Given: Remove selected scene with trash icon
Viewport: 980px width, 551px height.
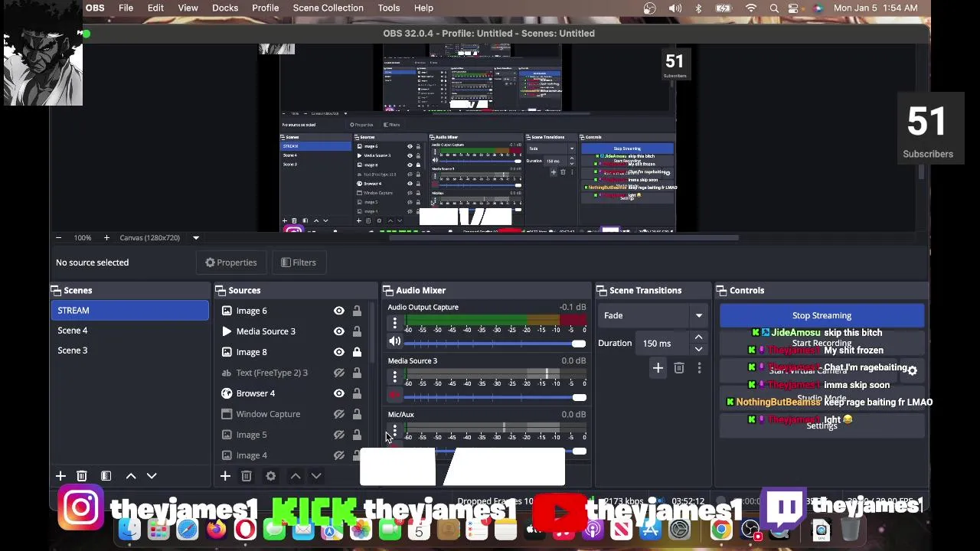Looking at the screenshot, I should 82,476.
